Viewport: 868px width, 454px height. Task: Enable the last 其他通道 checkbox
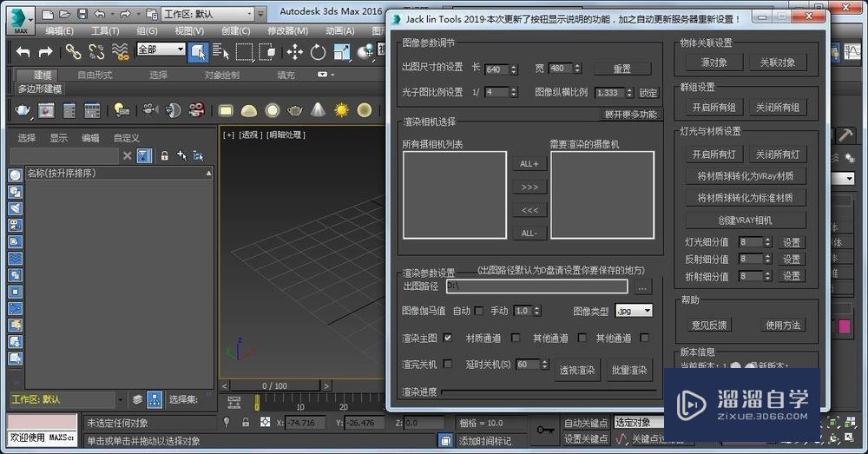point(644,337)
